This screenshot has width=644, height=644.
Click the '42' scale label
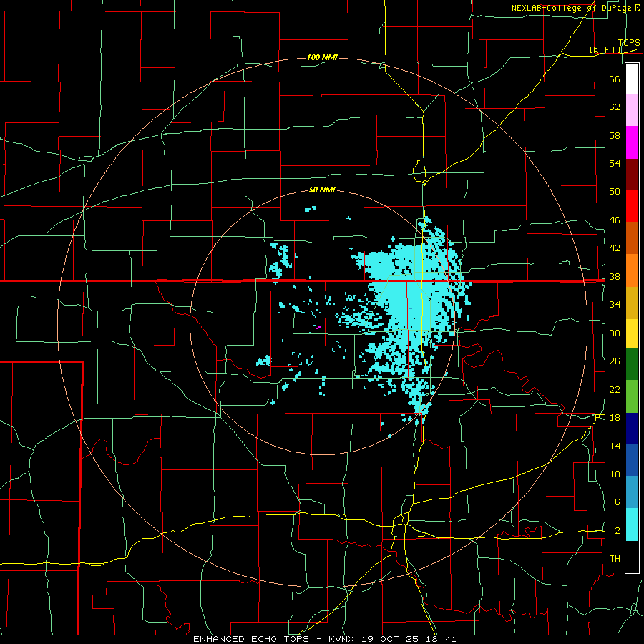coord(615,248)
